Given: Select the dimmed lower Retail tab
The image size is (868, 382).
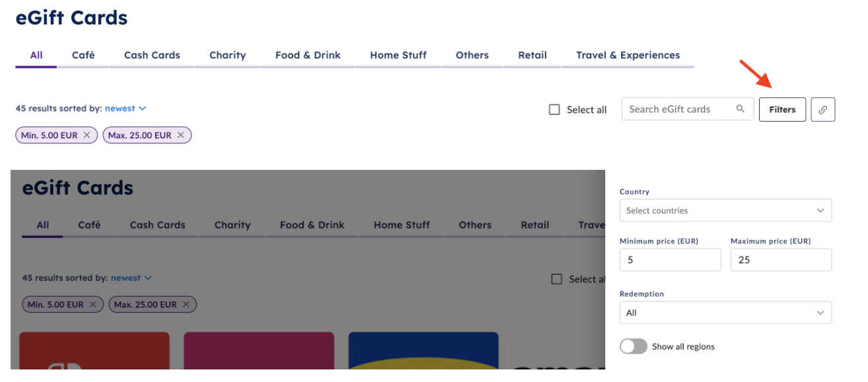Looking at the screenshot, I should click(534, 225).
